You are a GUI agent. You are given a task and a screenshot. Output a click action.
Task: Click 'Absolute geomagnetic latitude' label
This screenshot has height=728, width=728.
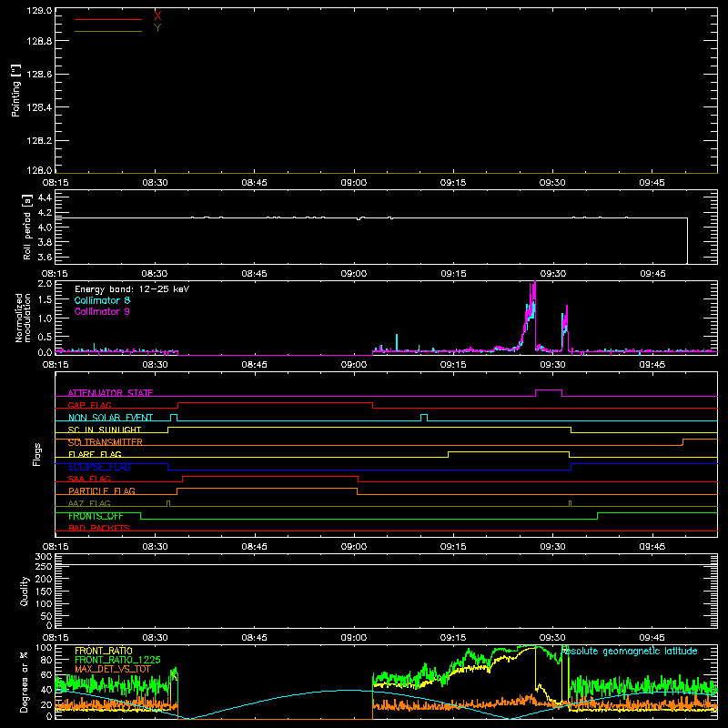coord(629,651)
